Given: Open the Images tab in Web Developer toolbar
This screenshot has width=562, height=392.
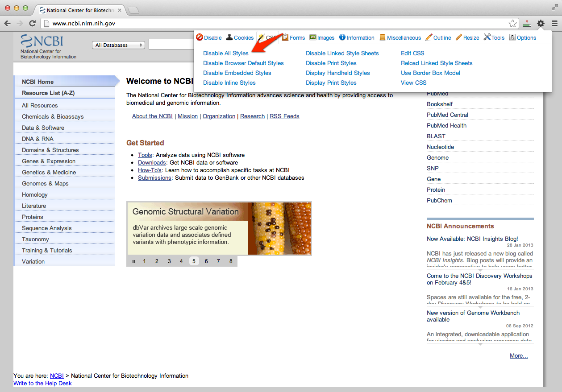Looking at the screenshot, I should (x=322, y=38).
